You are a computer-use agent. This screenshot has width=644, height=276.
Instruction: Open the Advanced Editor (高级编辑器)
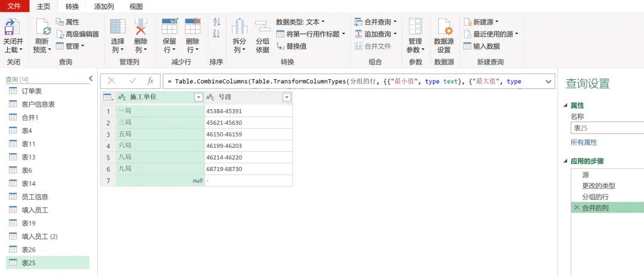click(78, 34)
